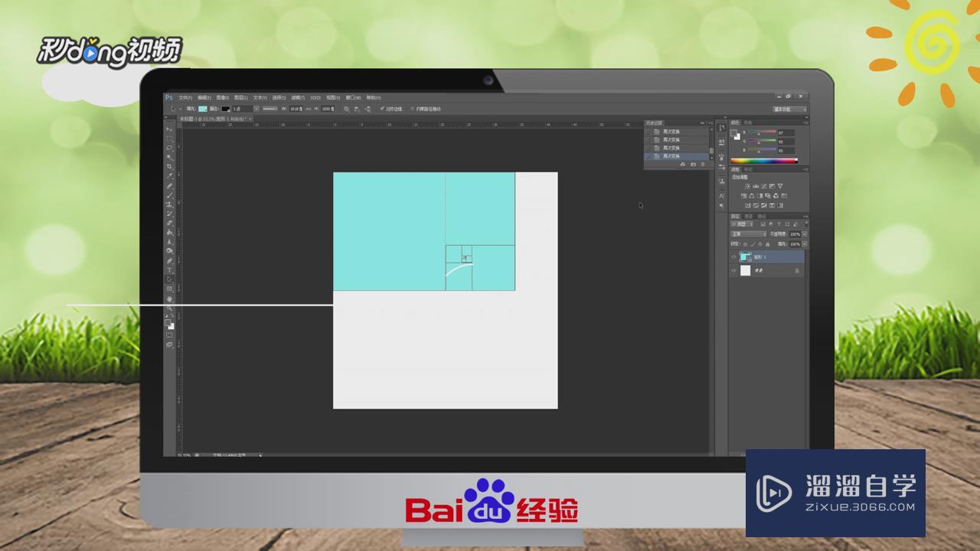Click the toolbar foreground color swatch
980x551 pixels.
168,323
